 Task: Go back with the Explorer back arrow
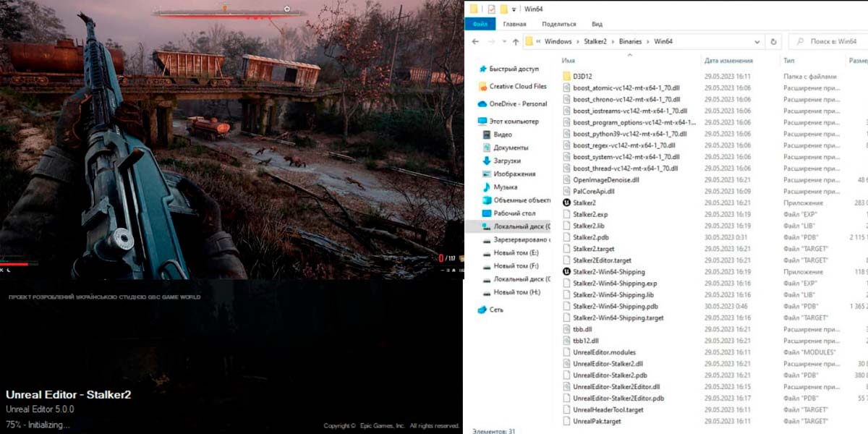(474, 42)
